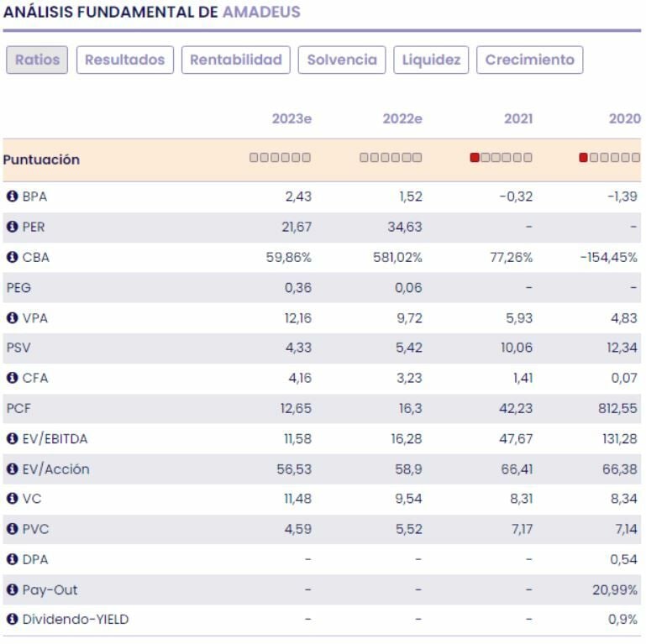
Task: Open the Crecimiento tab
Action: coord(529,60)
